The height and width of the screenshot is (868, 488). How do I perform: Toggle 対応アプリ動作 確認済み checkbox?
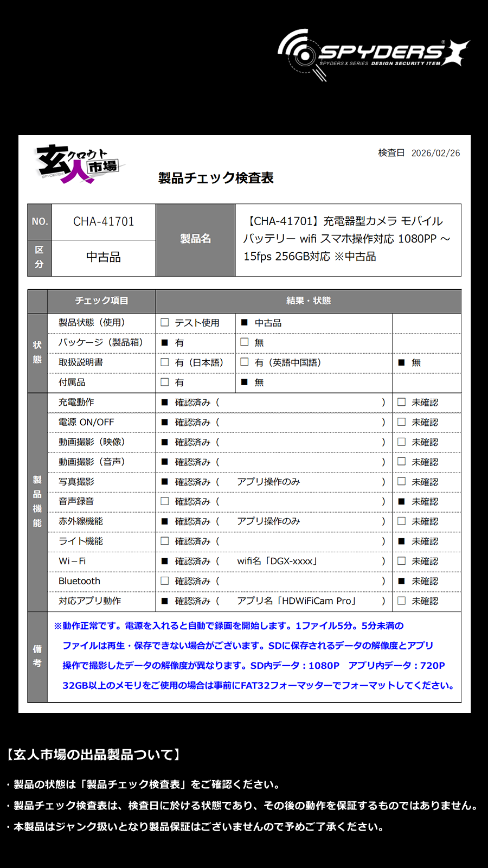165,601
